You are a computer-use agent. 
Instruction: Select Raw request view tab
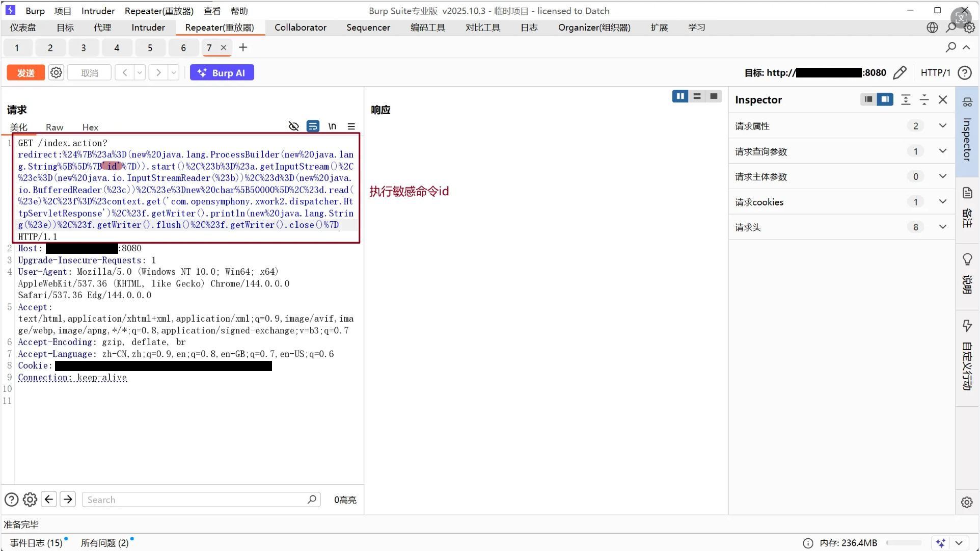(55, 127)
